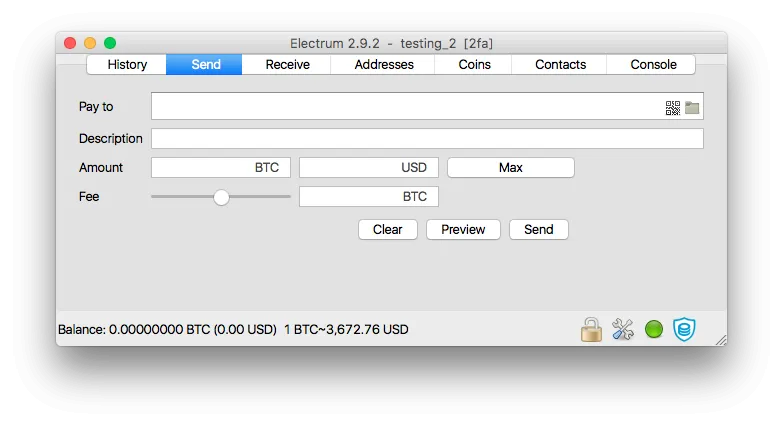This screenshot has height=426, width=783.
Task: Go to the Addresses tab
Action: point(384,64)
